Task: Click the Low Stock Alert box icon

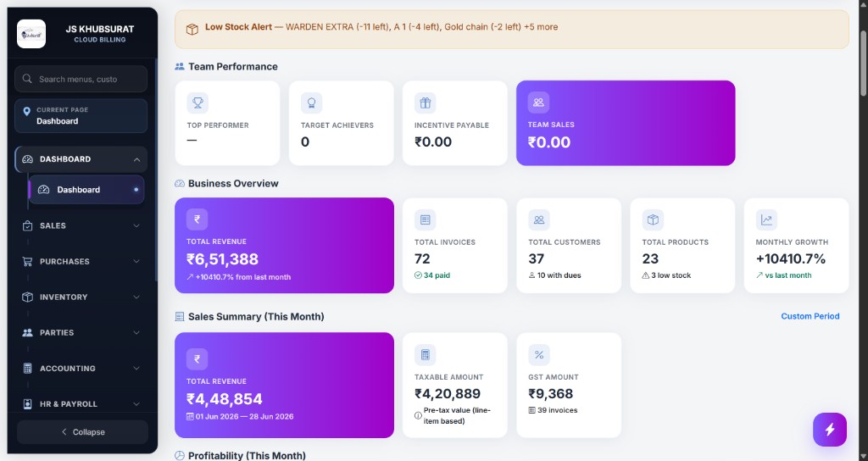Action: [x=192, y=29]
